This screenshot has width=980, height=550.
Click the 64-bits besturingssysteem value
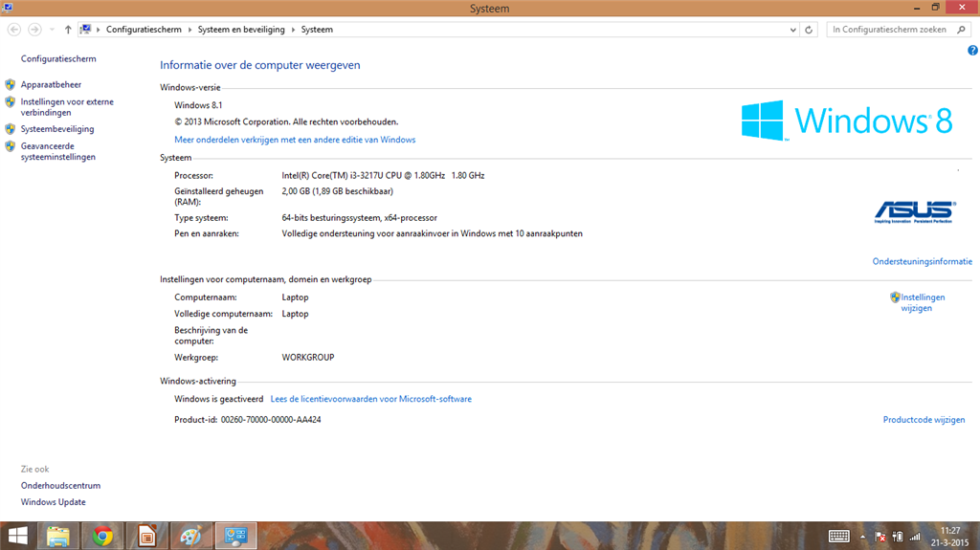[x=360, y=217]
